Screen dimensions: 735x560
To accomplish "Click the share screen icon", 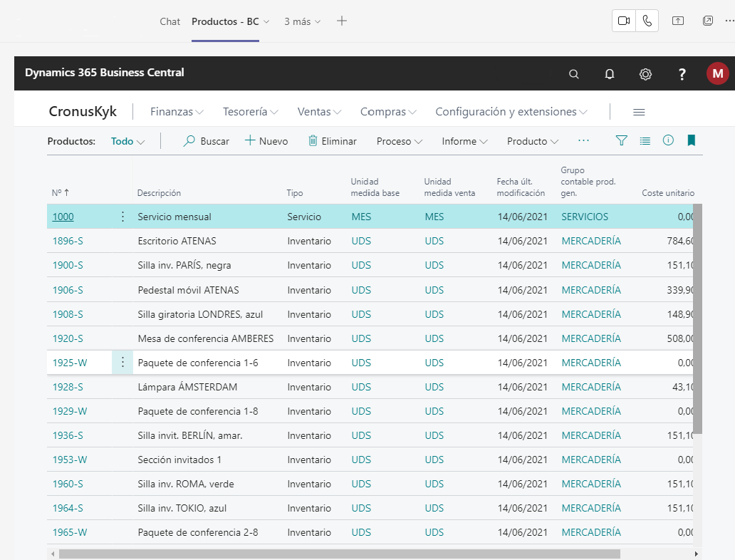I will (678, 21).
